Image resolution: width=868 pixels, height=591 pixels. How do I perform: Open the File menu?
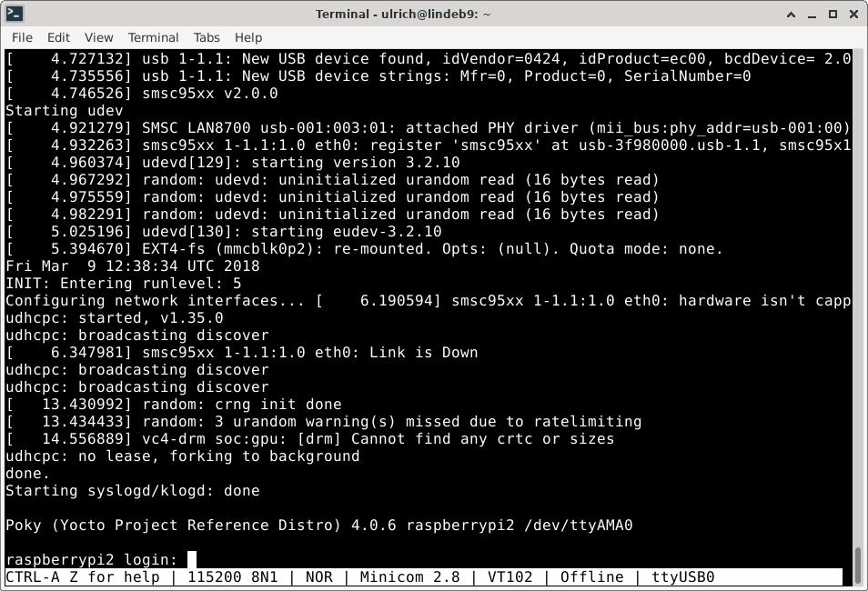click(x=22, y=37)
